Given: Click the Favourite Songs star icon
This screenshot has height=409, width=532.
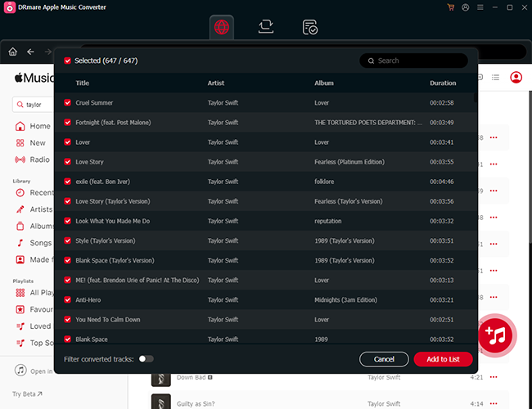Looking at the screenshot, I should point(20,309).
